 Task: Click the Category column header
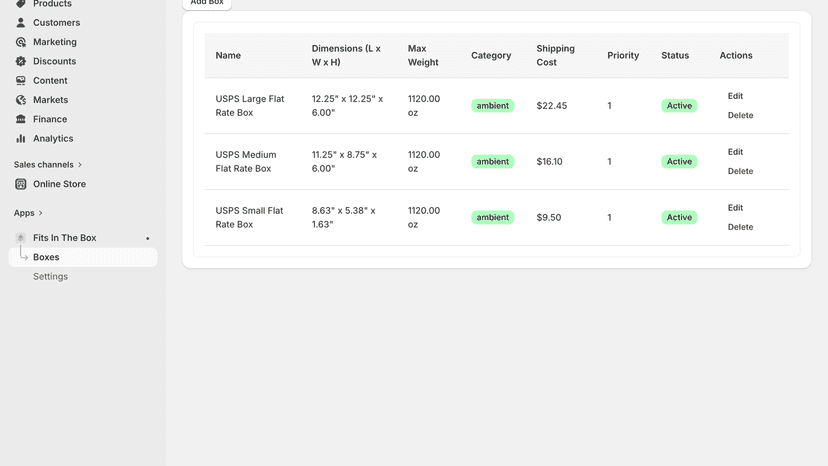point(491,55)
